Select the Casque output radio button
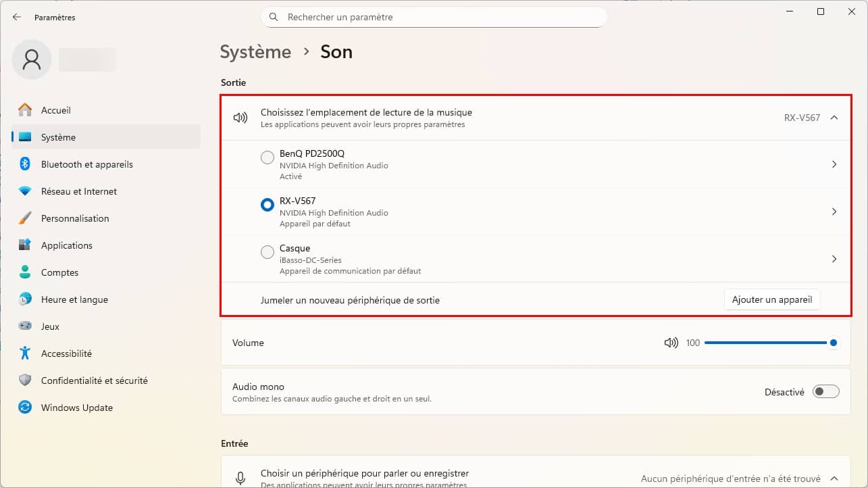Viewport: 868px width, 488px height. 267,252
